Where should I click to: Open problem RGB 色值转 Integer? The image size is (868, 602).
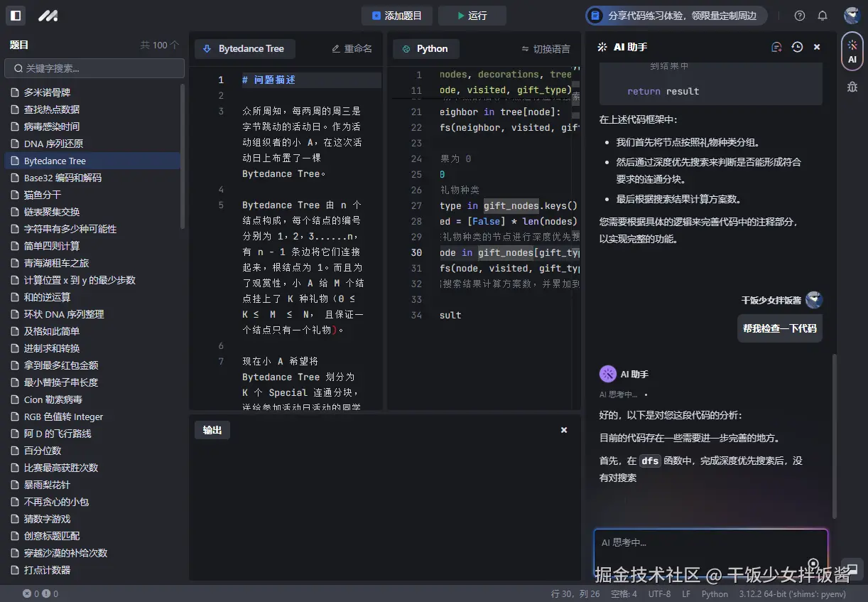pyautogui.click(x=92, y=416)
